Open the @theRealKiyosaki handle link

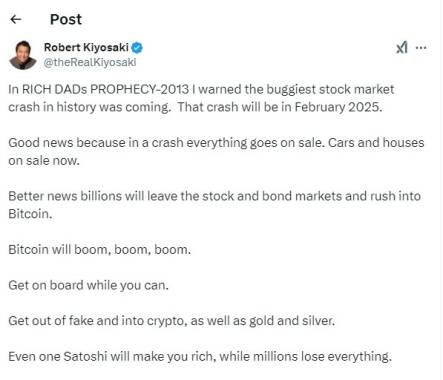[90, 62]
